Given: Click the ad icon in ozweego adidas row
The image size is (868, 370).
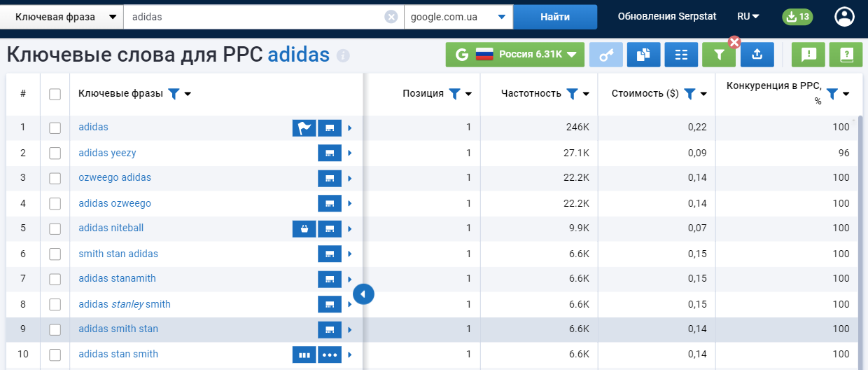Looking at the screenshot, I should click(x=330, y=178).
